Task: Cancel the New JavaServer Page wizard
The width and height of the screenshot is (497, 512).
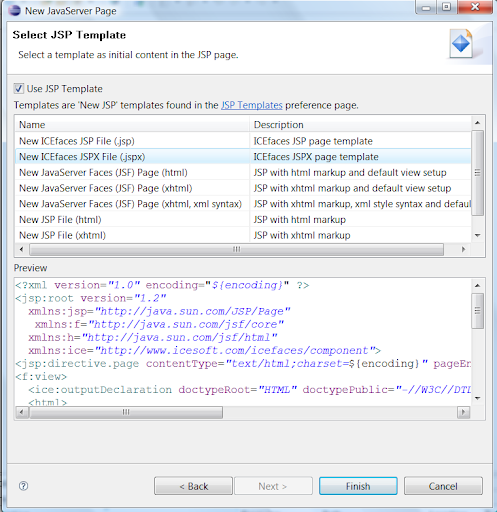Action: click(x=443, y=486)
